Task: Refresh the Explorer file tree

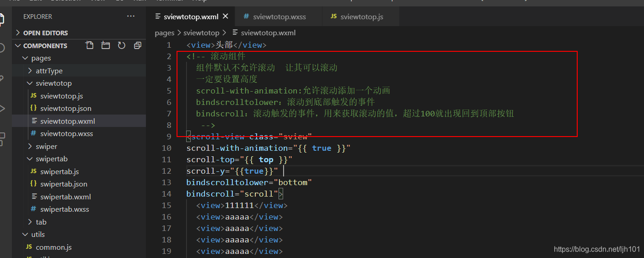Action: click(x=122, y=45)
